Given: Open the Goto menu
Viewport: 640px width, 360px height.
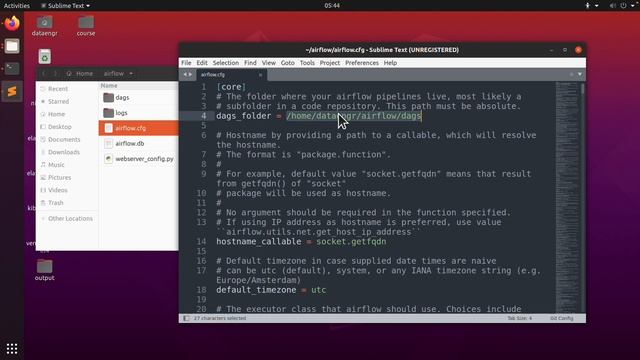Looking at the screenshot, I should (x=287, y=63).
